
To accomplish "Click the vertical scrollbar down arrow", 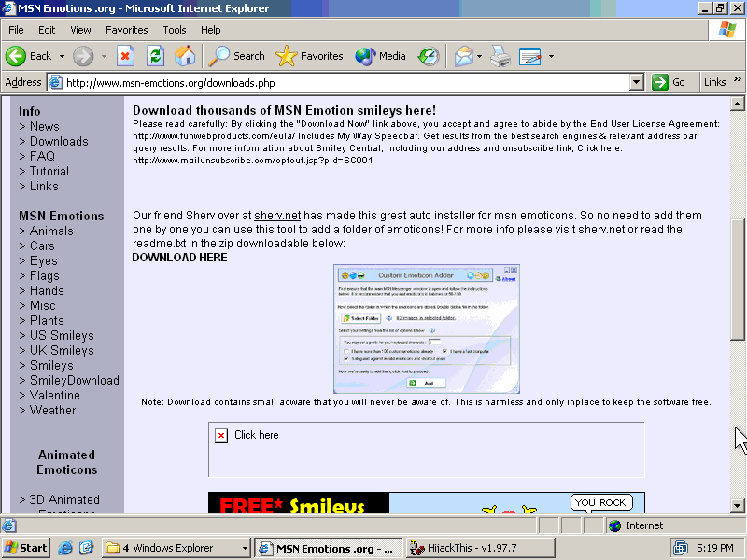I will [737, 505].
